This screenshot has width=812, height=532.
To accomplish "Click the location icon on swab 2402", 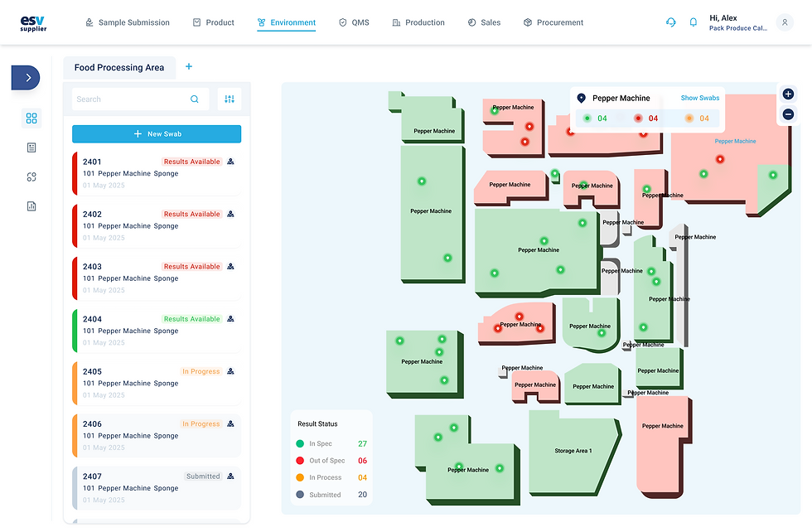I will pos(230,214).
